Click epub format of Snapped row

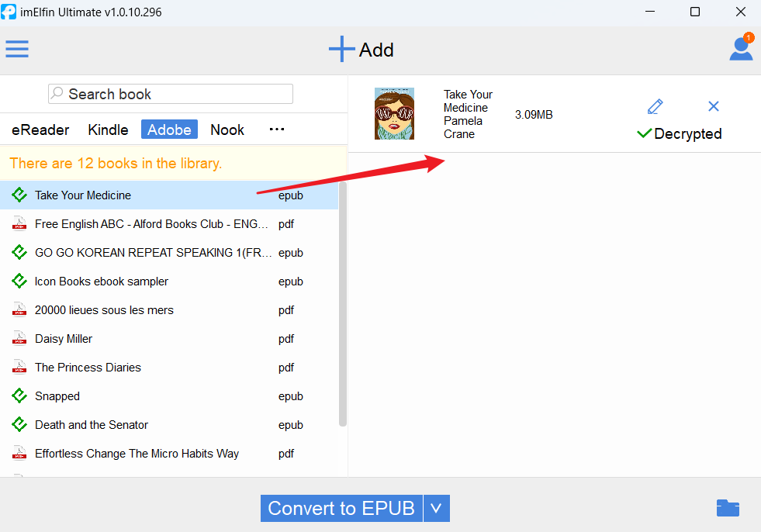coord(291,396)
